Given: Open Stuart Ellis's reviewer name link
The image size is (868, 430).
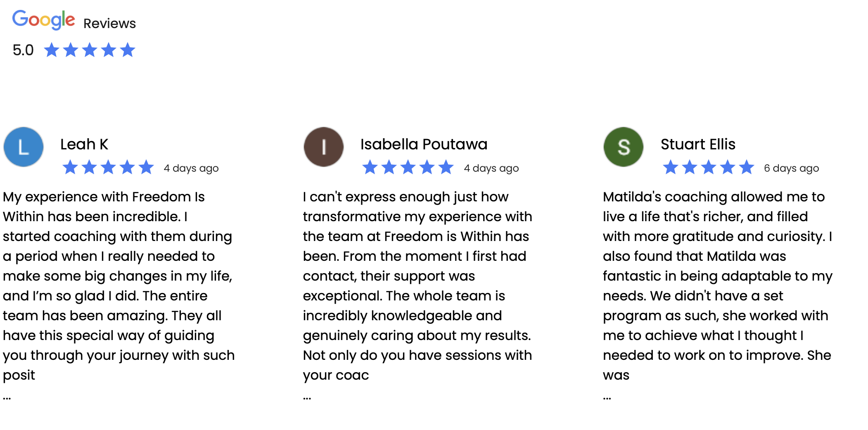Looking at the screenshot, I should point(698,144).
